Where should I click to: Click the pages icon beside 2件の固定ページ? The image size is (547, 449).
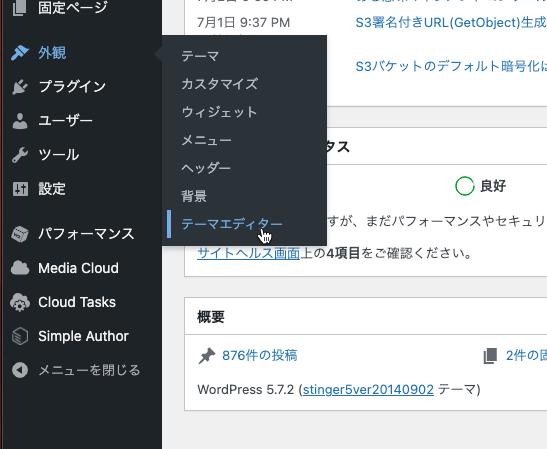pos(490,356)
